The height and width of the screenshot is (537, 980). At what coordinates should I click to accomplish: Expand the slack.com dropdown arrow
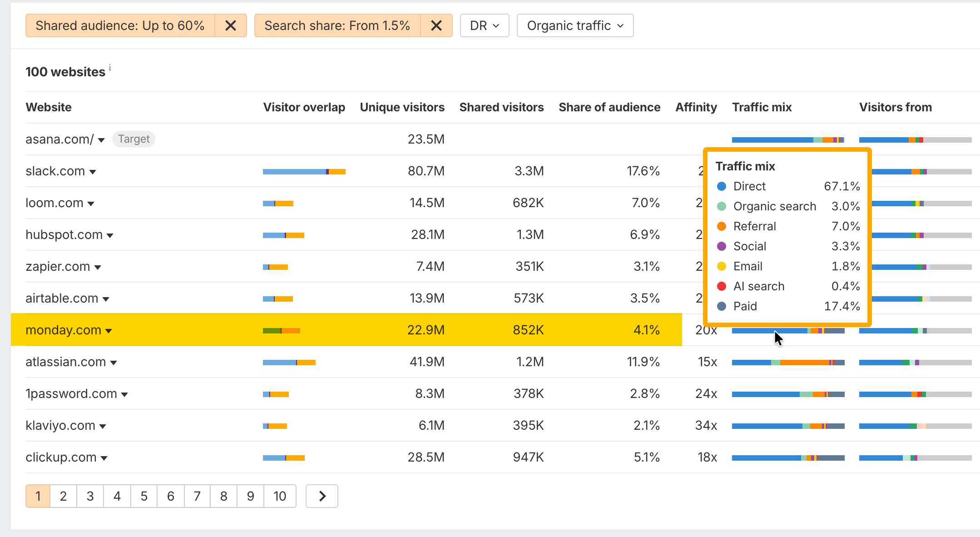pyautogui.click(x=93, y=172)
